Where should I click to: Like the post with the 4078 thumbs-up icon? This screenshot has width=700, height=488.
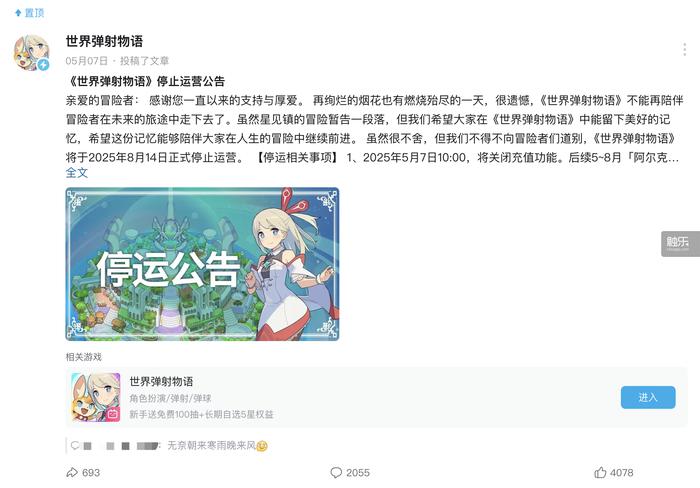[600, 472]
